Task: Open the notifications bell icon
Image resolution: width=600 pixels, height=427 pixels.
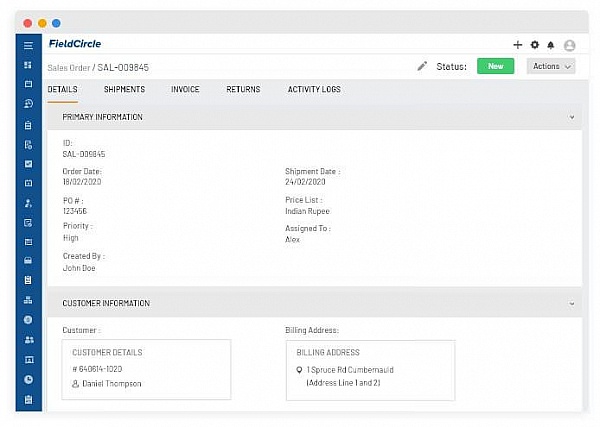Action: click(x=551, y=45)
